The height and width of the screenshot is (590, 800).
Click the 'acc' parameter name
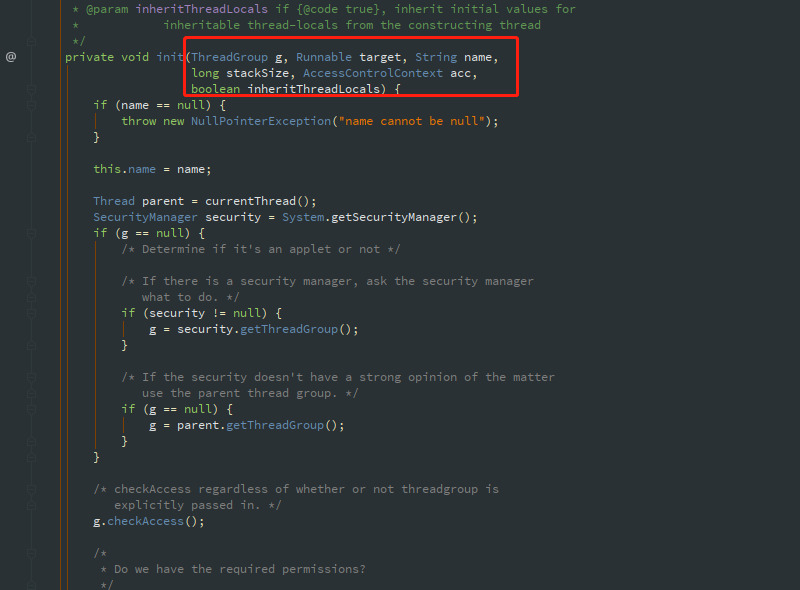[460, 73]
